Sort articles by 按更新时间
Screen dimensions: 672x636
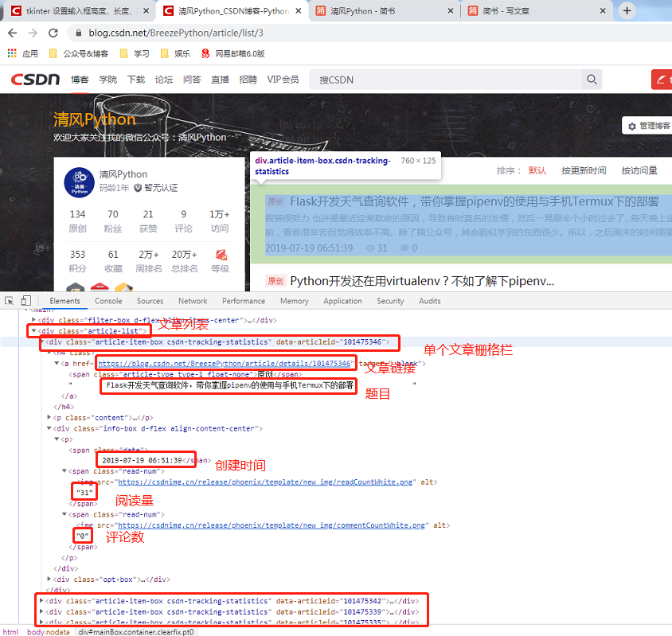click(584, 170)
